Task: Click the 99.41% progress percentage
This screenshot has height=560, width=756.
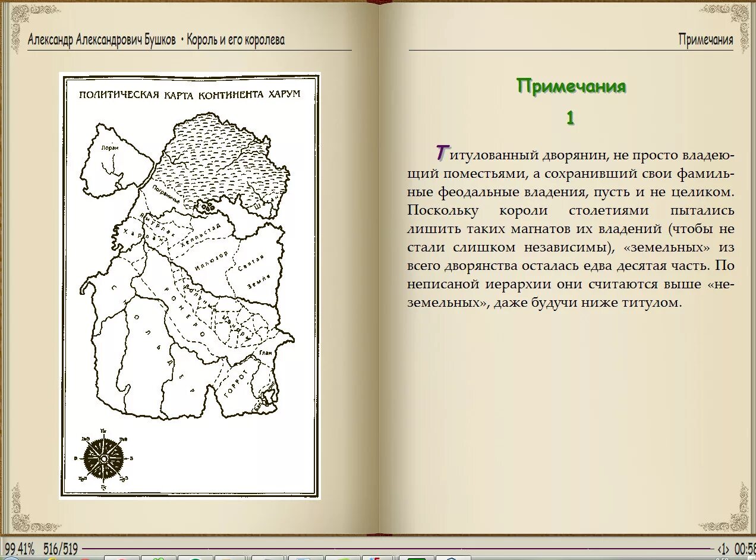Action: click(19, 549)
